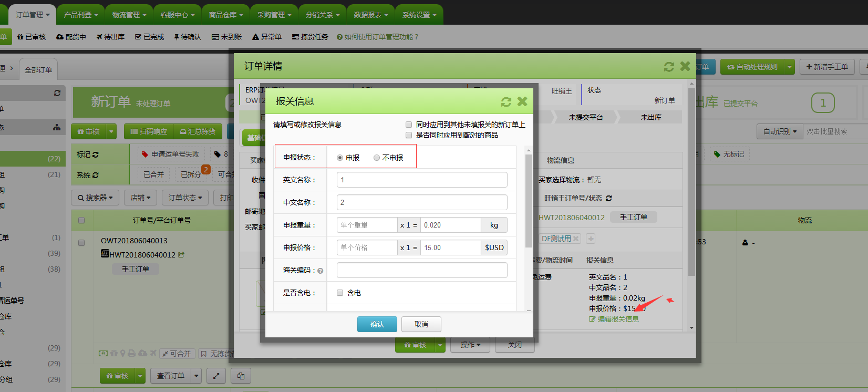The height and width of the screenshot is (392, 868).
Task: Open the sidebar hierarchy tree icon
Action: click(x=57, y=127)
